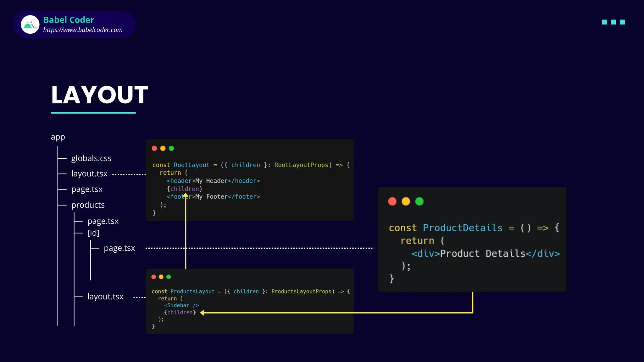Click the ProductDetails identifier in code
644x362 pixels.
463,228
